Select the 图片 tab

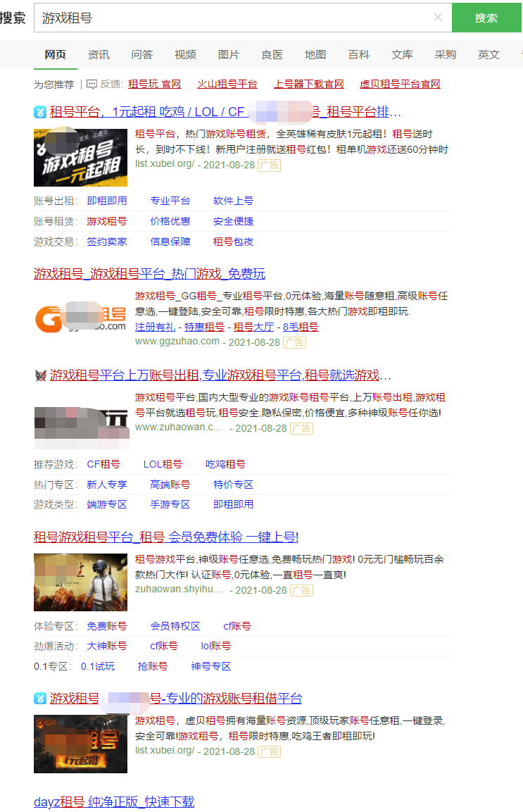pyautogui.click(x=229, y=54)
